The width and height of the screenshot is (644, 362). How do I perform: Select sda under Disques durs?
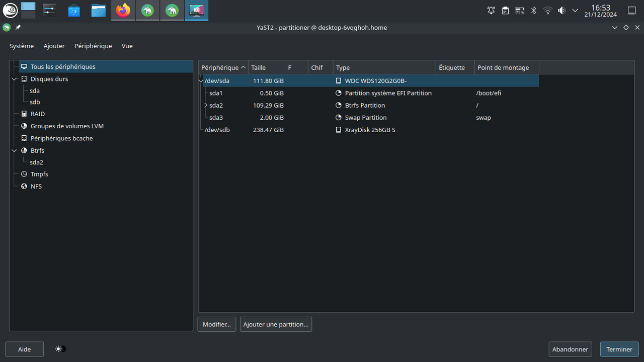tap(35, 90)
